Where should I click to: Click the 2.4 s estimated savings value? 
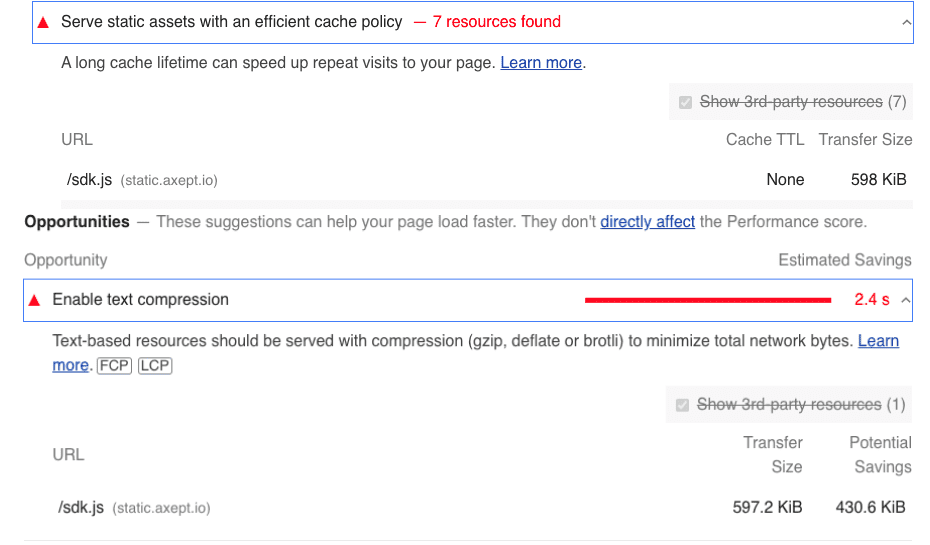tap(871, 299)
